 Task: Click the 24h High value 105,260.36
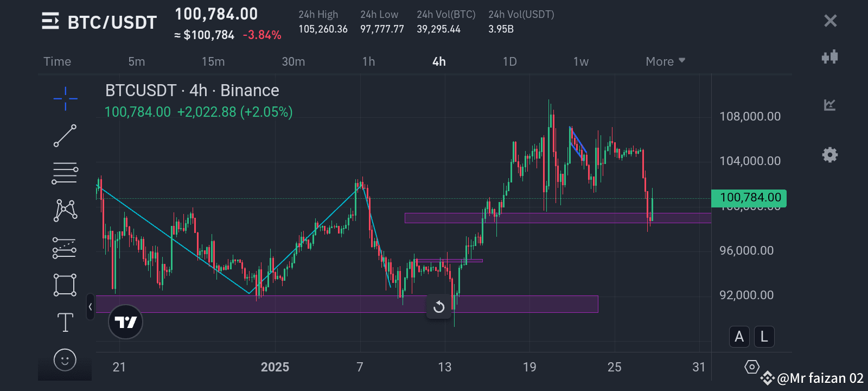pos(323,29)
